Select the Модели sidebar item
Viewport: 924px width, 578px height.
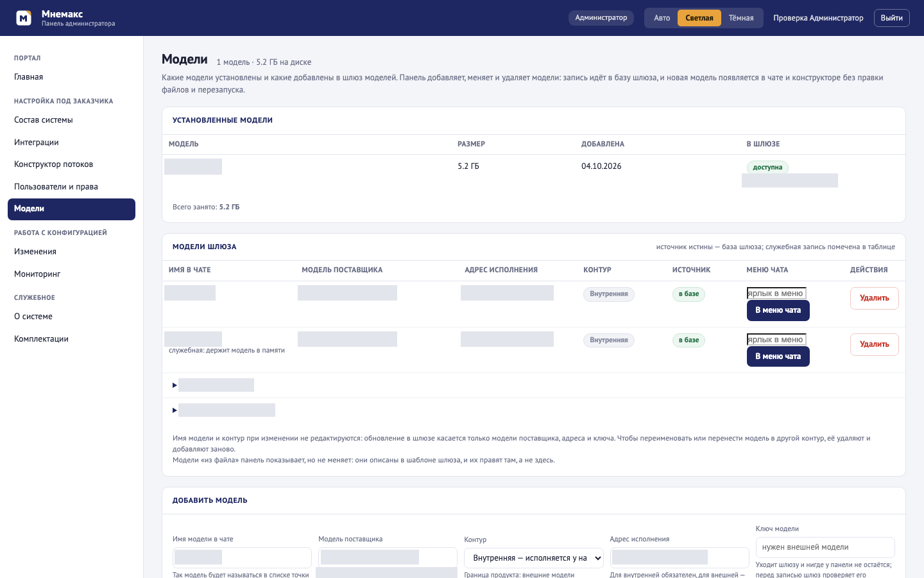pyautogui.click(x=71, y=209)
